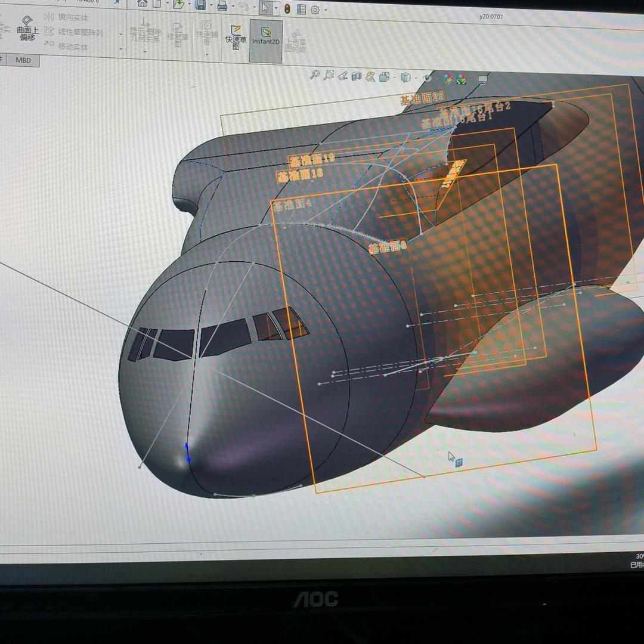Click the Save floppy disk icon
The width and height of the screenshot is (644, 644).
pos(200,5)
